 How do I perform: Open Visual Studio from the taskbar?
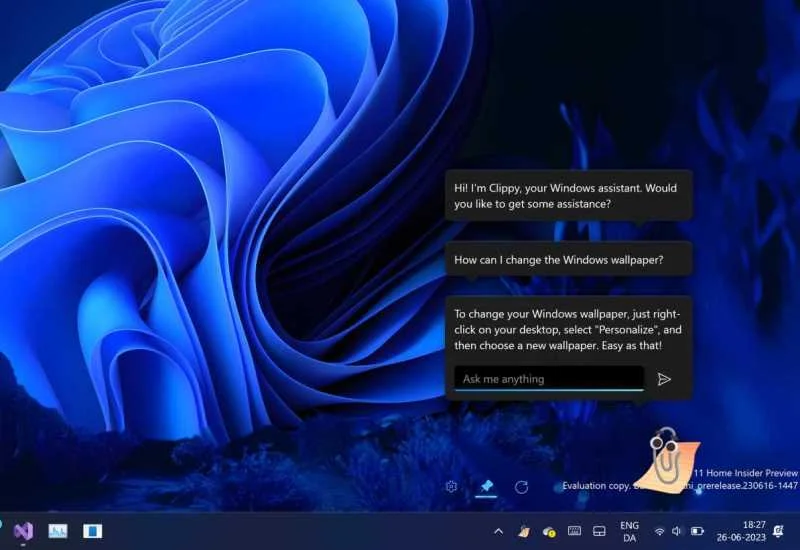(24, 530)
